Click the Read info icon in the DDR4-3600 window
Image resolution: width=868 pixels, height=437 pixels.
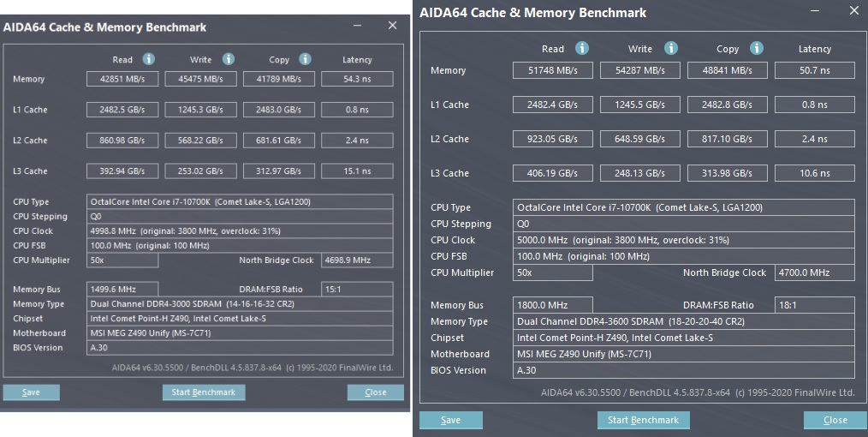point(582,49)
